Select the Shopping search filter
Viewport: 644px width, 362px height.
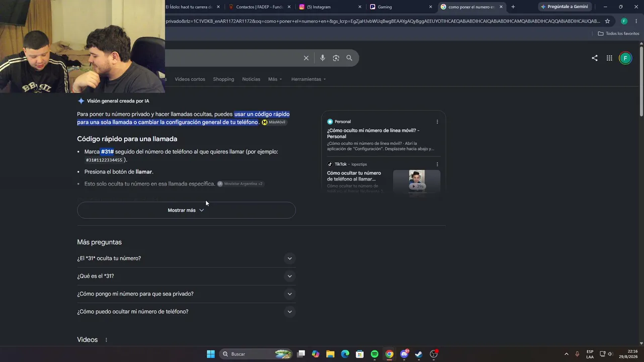(x=223, y=79)
